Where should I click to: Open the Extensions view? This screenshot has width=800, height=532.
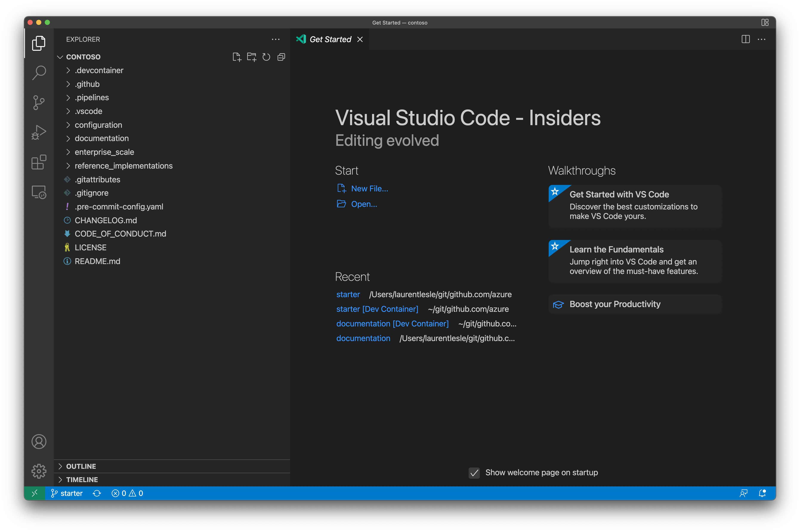(x=39, y=162)
